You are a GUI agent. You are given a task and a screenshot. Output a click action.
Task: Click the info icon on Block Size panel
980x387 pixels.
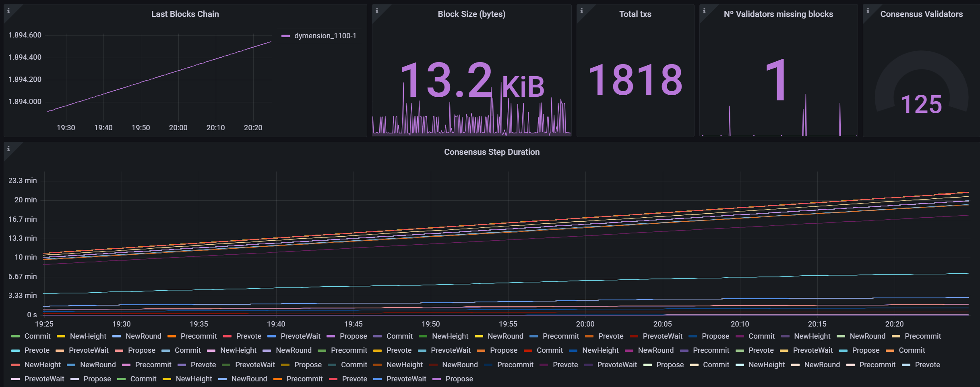click(x=377, y=11)
